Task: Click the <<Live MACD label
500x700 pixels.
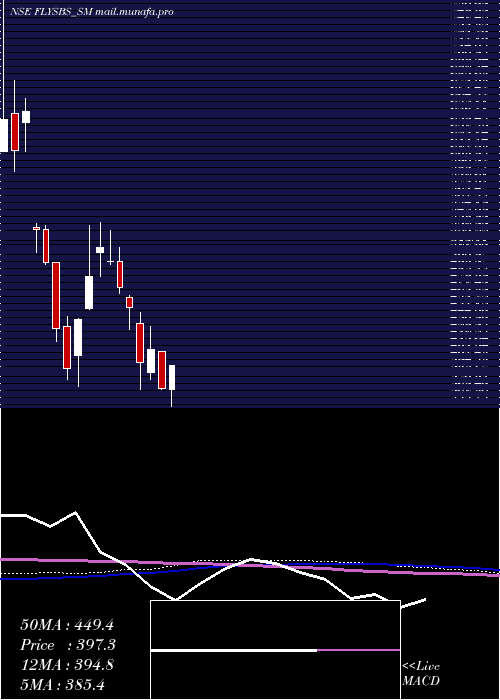Action: click(x=421, y=674)
